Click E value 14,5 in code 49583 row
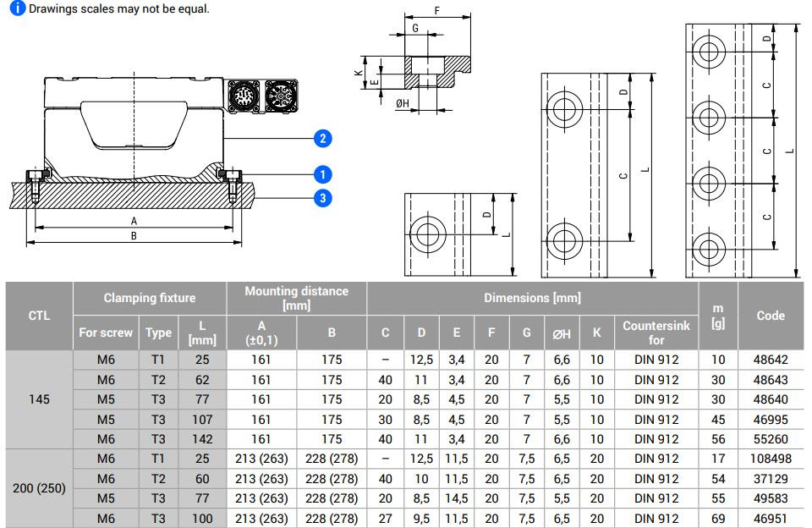 point(456,498)
